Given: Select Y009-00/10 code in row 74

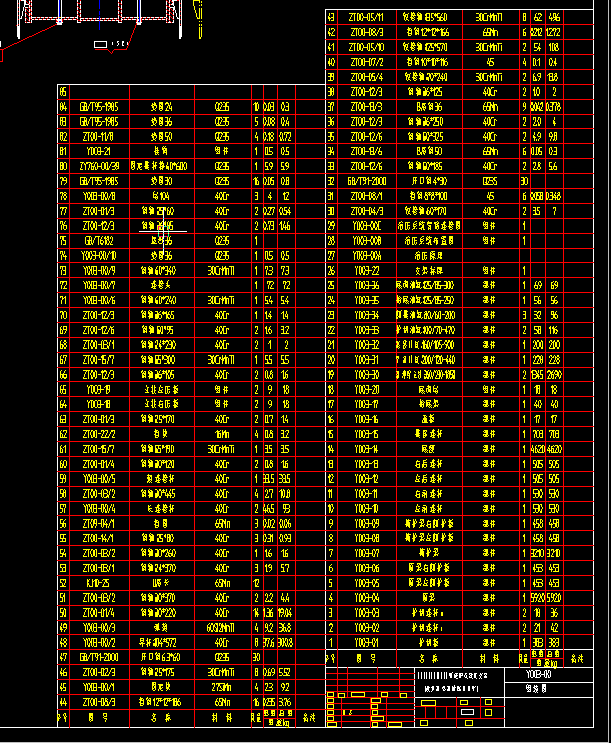Looking at the screenshot, I should pyautogui.click(x=99, y=256).
